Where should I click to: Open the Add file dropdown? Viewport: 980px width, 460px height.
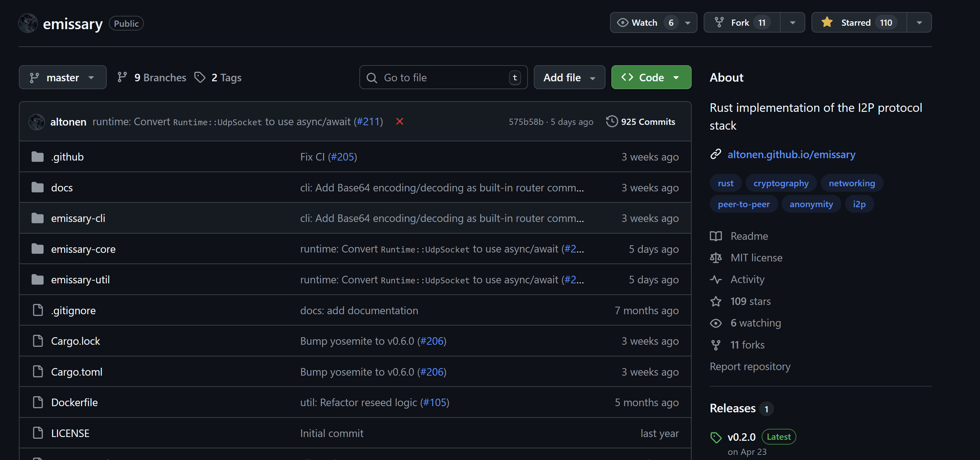tap(569, 77)
